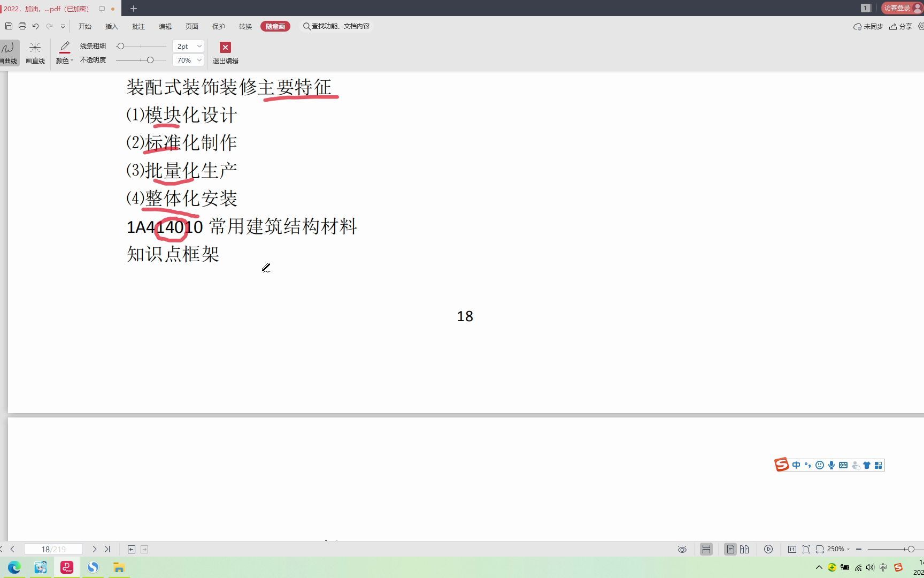Image resolution: width=924 pixels, height=578 pixels.
Task: Click the pen color icon
Action: click(65, 47)
